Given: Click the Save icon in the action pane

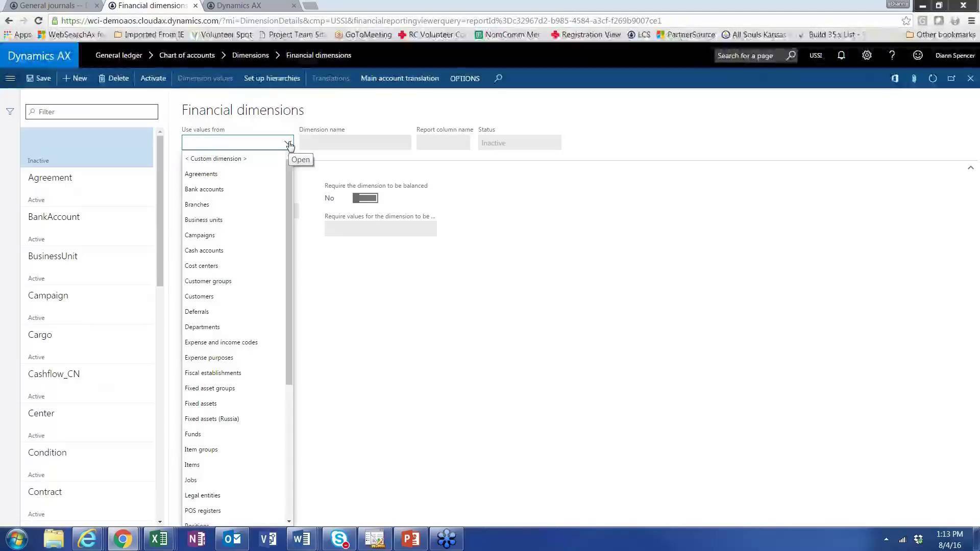Looking at the screenshot, I should pyautogui.click(x=30, y=78).
